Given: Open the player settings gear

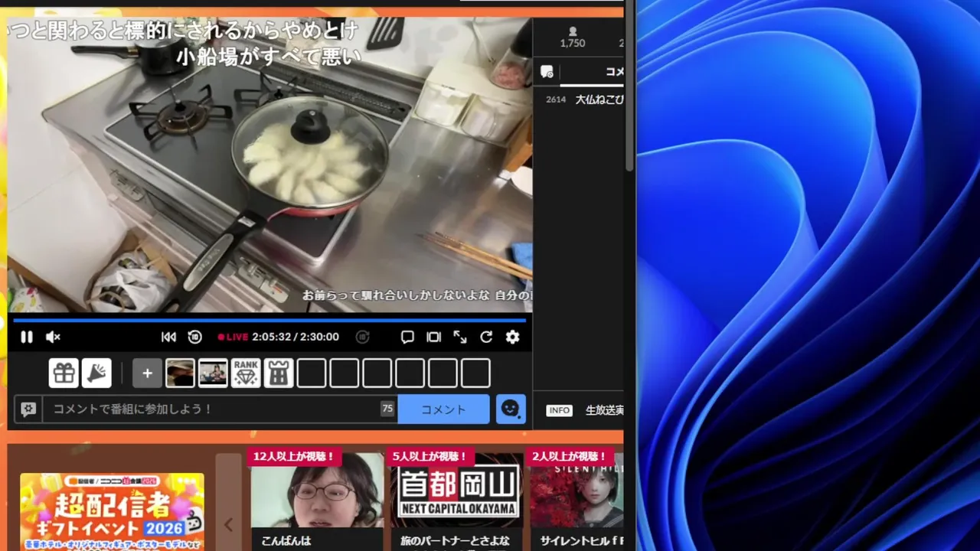Looking at the screenshot, I should pos(512,337).
